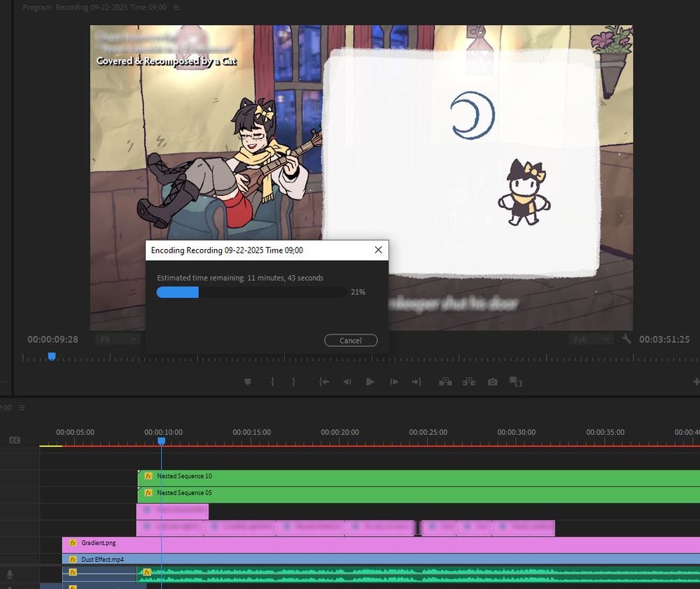Cancel the encoding in the dialog
This screenshot has height=589, width=700.
351,341
